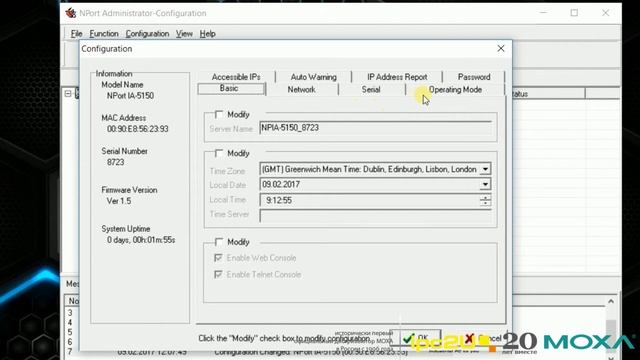
Task: Click the Server Name input field
Action: [375, 128]
